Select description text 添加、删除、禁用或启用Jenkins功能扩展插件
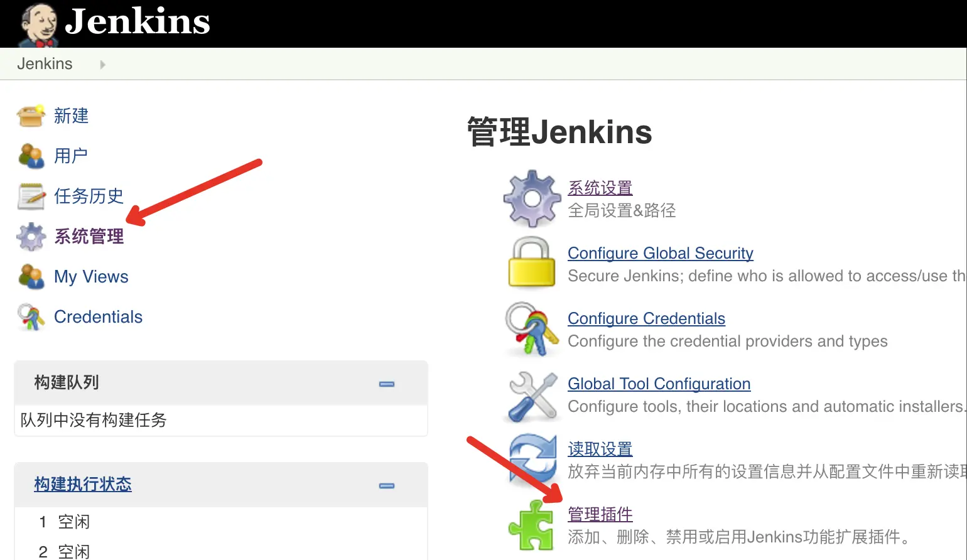Screen dimensions: 967x560 (x=739, y=537)
